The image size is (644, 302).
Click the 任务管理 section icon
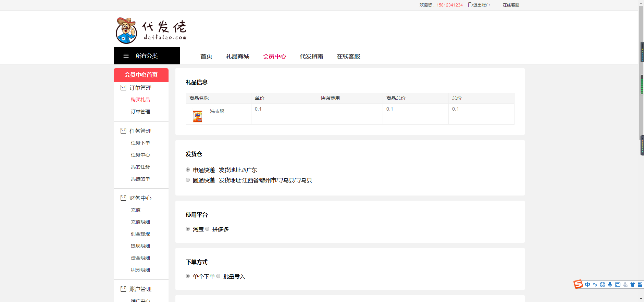click(123, 131)
